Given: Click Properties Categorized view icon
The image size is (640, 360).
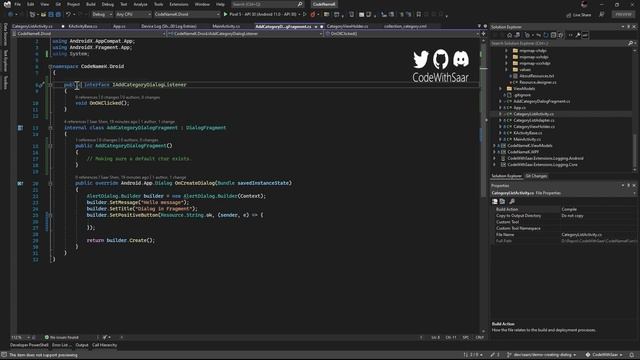Looking at the screenshot, I should tap(495, 201).
